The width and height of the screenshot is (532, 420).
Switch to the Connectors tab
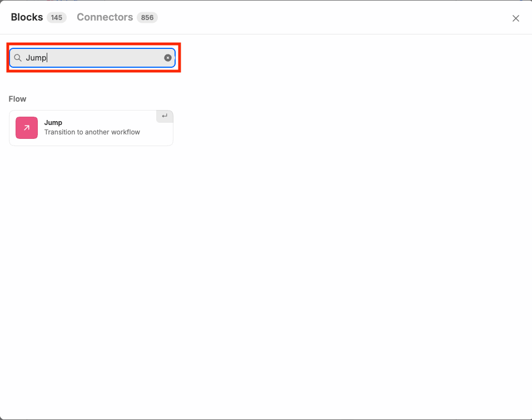(x=105, y=17)
